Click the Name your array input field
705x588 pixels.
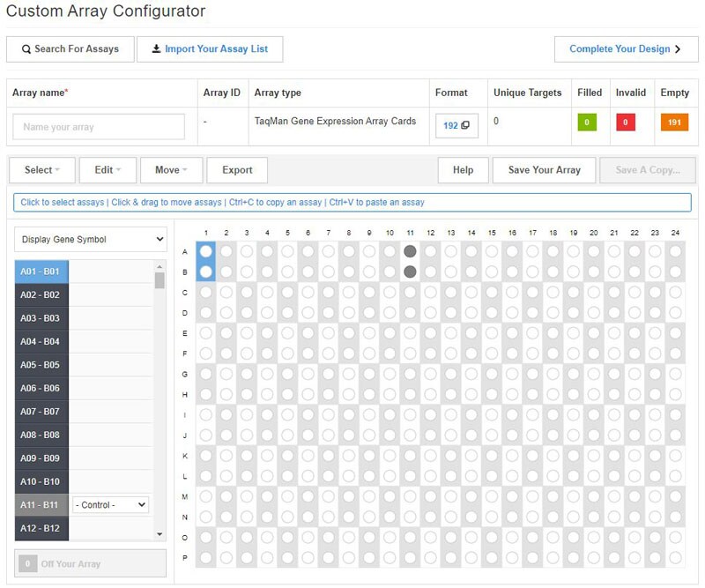point(99,127)
